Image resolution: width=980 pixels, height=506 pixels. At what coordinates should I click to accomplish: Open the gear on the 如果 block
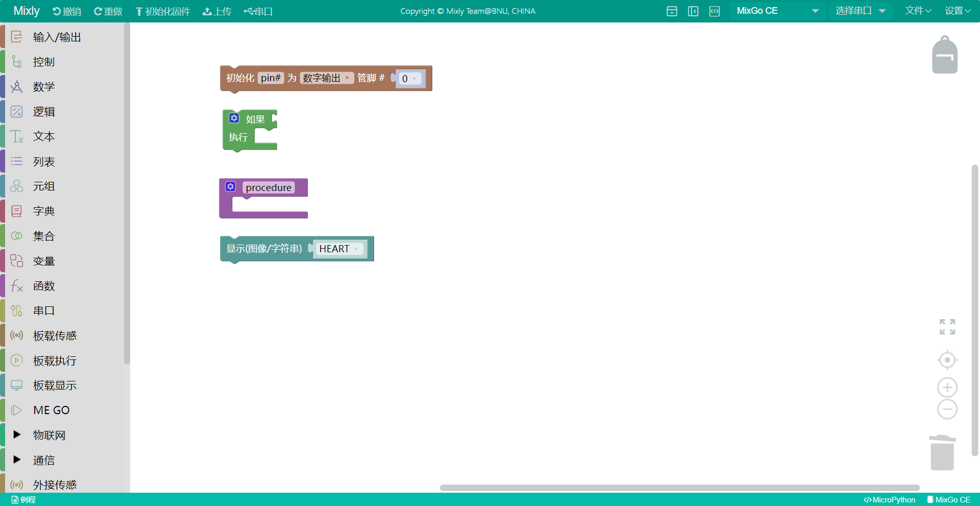pyautogui.click(x=234, y=118)
